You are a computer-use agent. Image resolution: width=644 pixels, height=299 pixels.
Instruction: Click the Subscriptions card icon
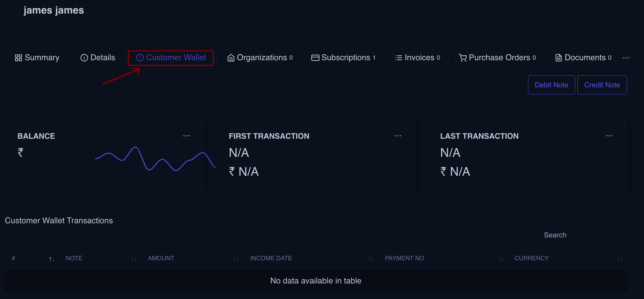(315, 58)
